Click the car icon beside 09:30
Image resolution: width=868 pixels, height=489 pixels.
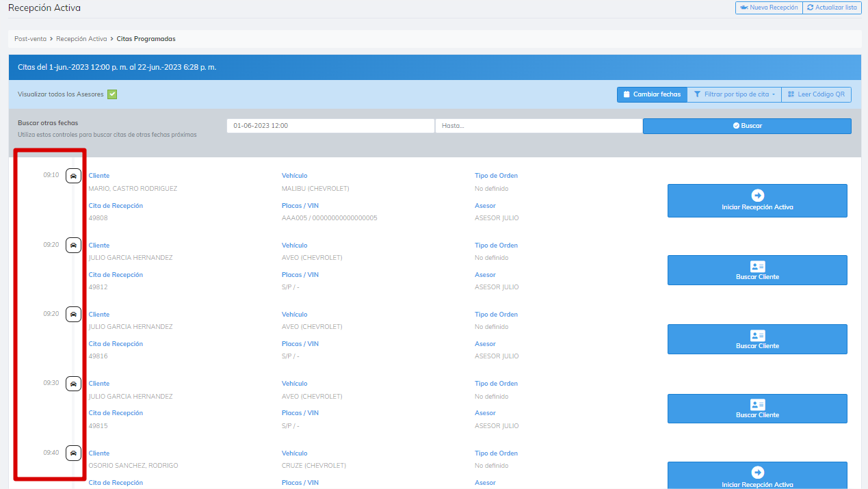[x=73, y=384]
